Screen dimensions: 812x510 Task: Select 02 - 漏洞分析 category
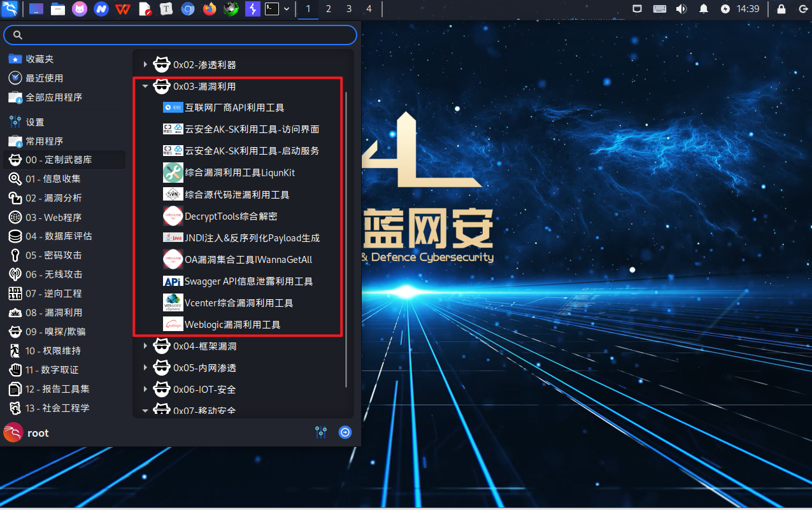tap(64, 198)
